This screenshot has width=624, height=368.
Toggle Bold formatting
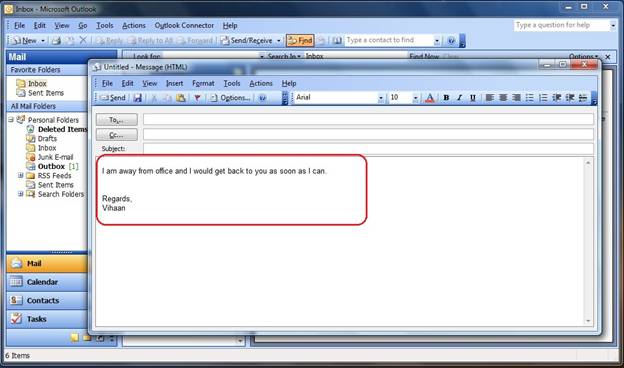pos(446,97)
